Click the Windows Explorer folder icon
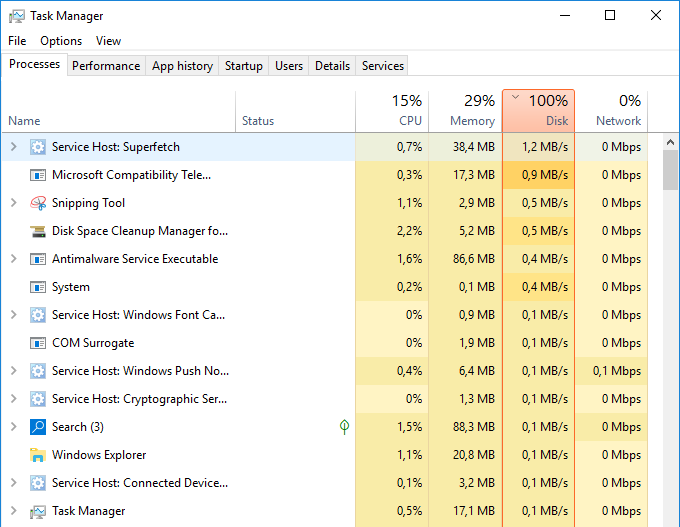680x527 pixels. 38,455
